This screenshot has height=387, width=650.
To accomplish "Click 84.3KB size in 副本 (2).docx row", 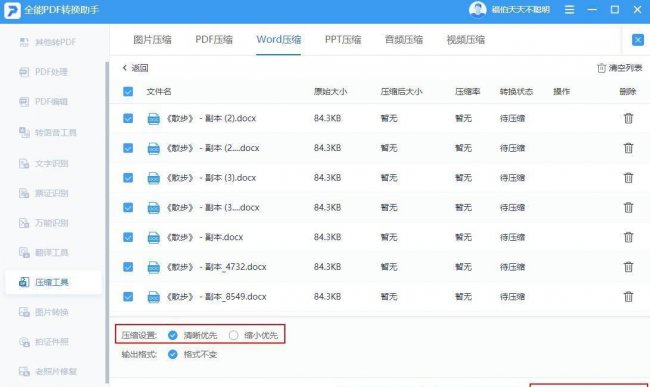I will (327, 118).
